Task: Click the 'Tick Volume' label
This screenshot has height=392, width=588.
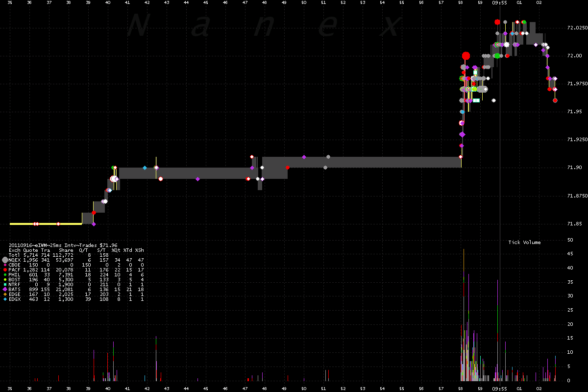Action: (524, 242)
